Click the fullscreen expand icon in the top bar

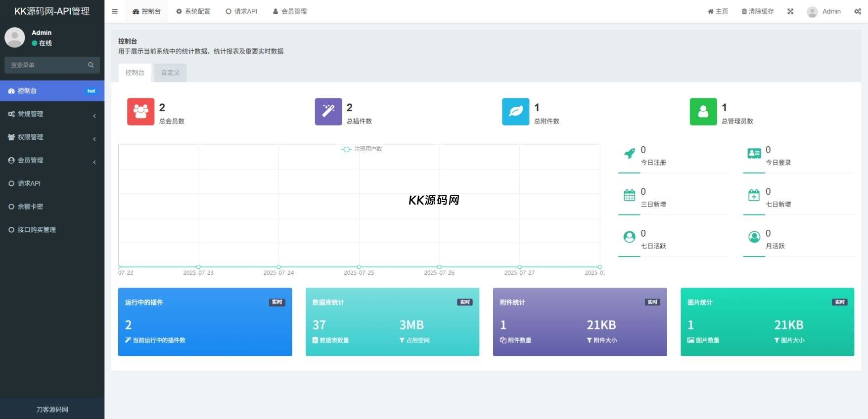(x=790, y=11)
